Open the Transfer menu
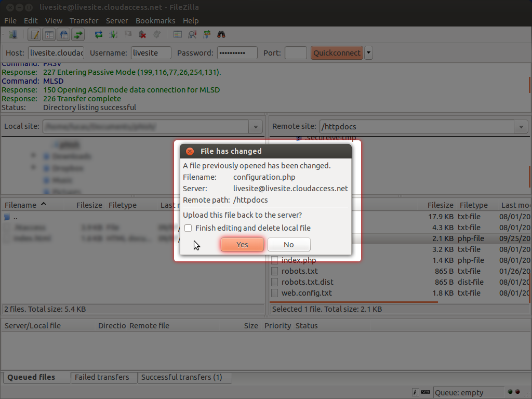Image resolution: width=532 pixels, height=399 pixels. click(84, 21)
